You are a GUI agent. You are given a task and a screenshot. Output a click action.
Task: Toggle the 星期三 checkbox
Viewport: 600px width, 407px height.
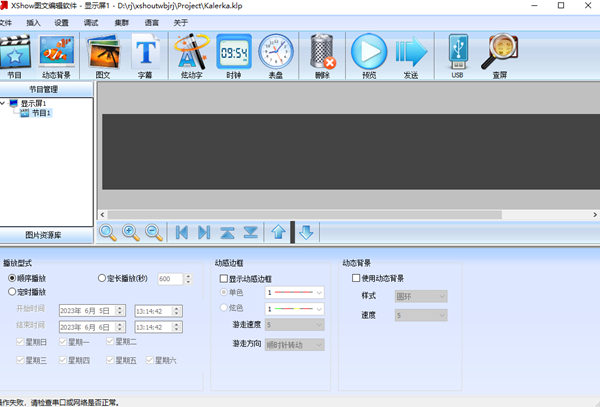tap(20, 360)
